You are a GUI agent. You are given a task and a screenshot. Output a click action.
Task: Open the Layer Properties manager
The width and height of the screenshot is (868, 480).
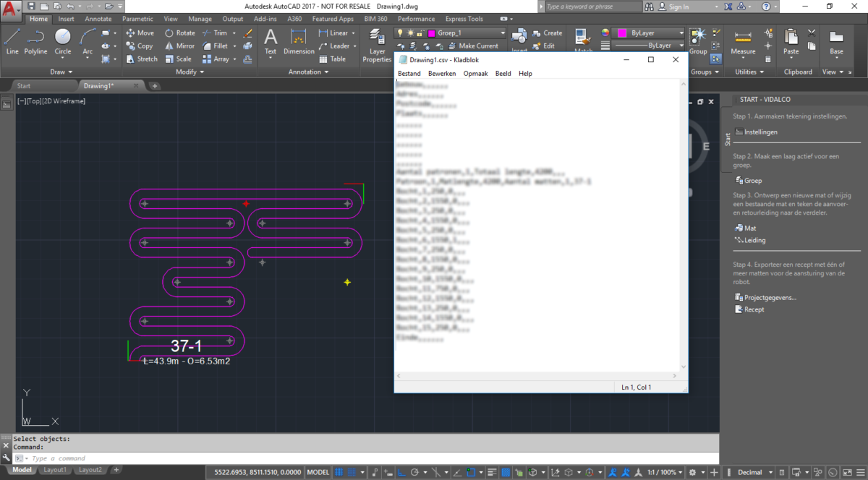coord(377,45)
